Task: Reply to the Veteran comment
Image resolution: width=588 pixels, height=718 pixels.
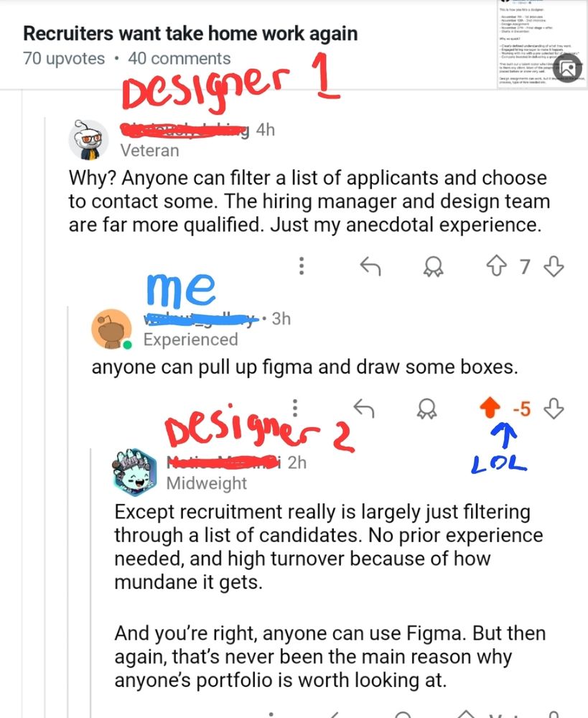Action: (x=370, y=266)
